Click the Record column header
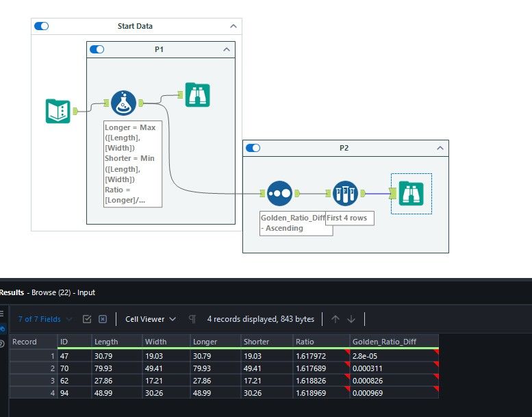Screen dimensions: 532x417 (34, 342)
